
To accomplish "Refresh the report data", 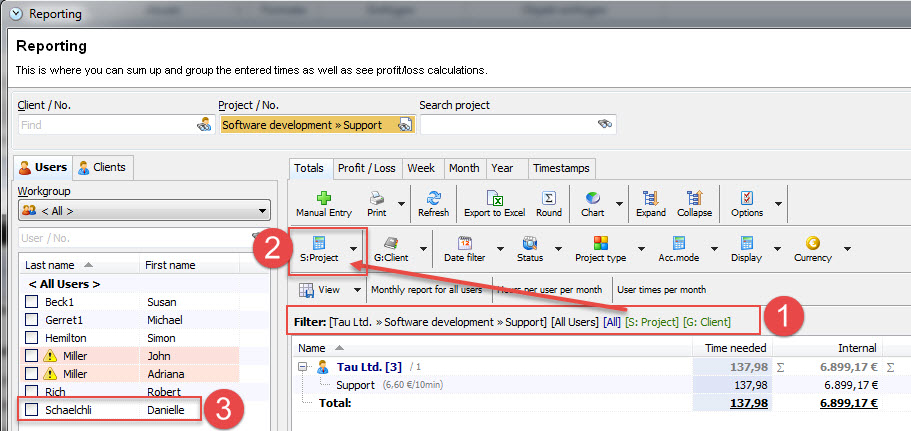I will coord(433,198).
